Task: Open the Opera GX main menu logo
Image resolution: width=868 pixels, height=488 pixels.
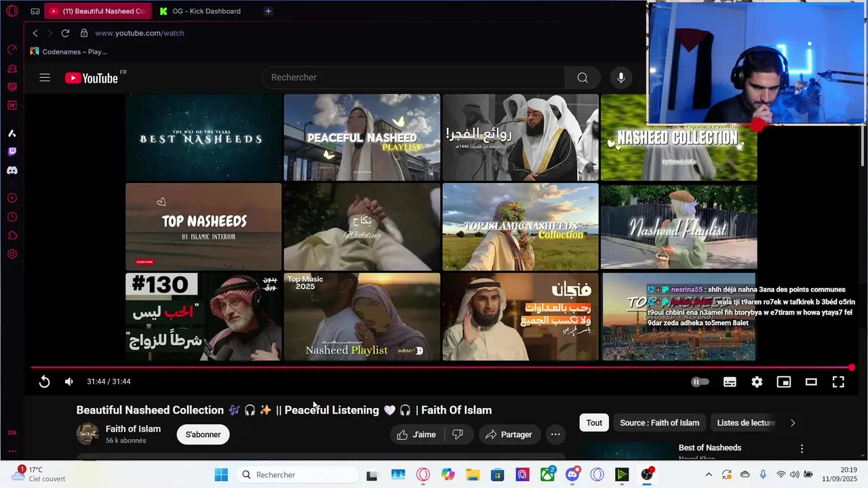Action: (12, 11)
